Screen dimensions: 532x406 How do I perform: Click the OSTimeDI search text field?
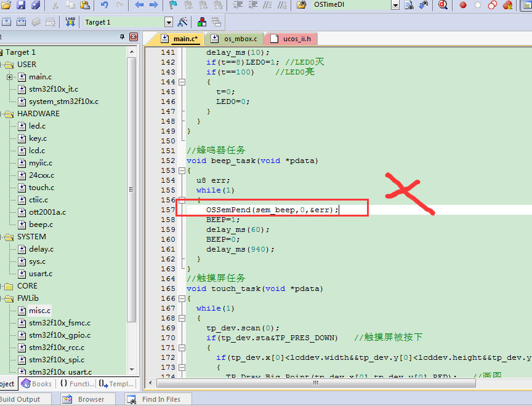351,5
